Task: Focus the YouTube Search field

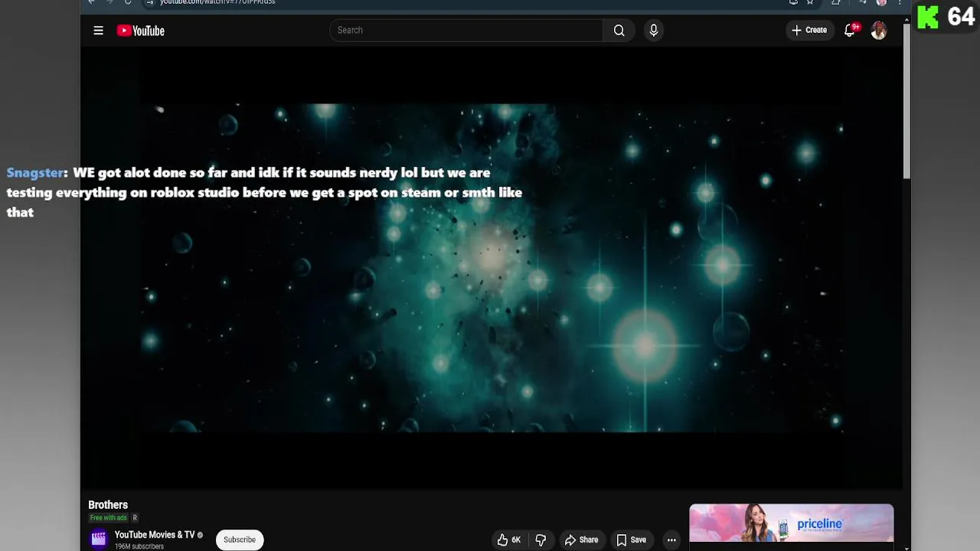Action: pos(466,31)
